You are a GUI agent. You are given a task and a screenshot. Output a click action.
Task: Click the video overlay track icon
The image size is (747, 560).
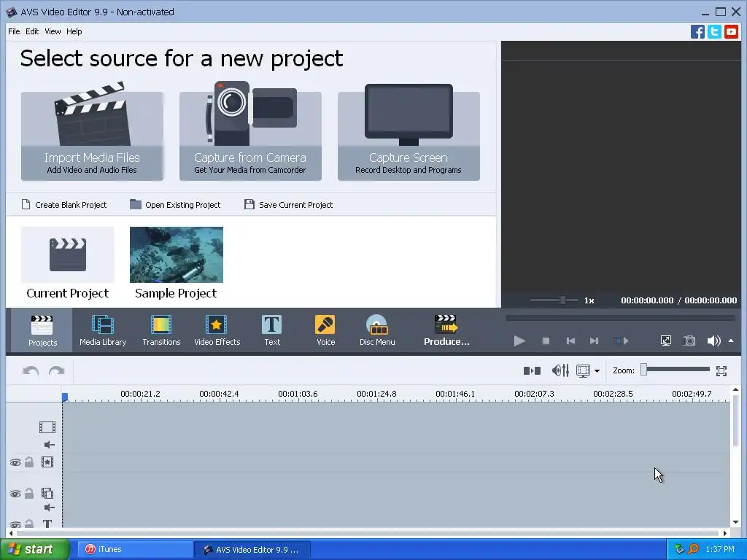[47, 494]
